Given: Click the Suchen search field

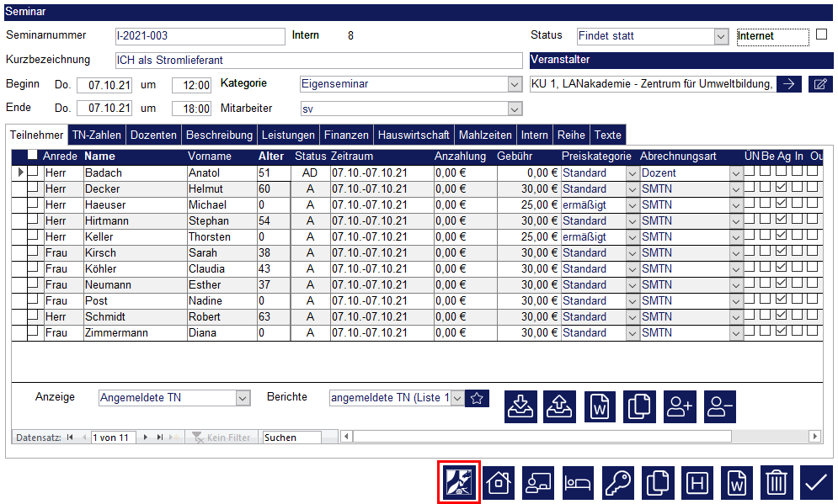Looking at the screenshot, I should 291,438.
